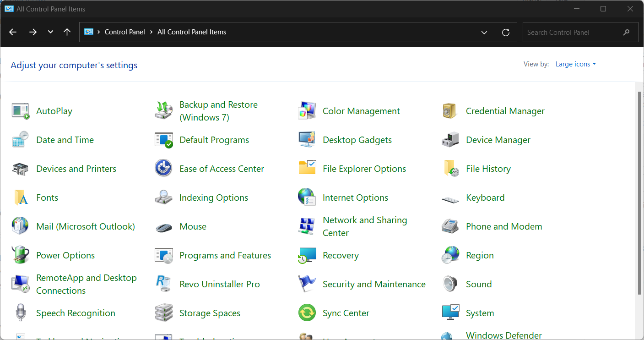Expand the address bar history dropdown
644x340 pixels.
484,32
